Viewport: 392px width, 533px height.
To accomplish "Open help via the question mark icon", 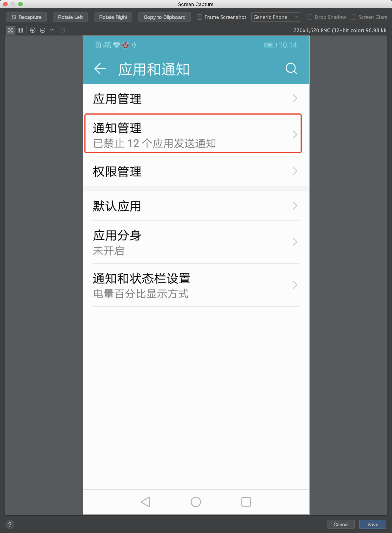I will tap(10, 524).
